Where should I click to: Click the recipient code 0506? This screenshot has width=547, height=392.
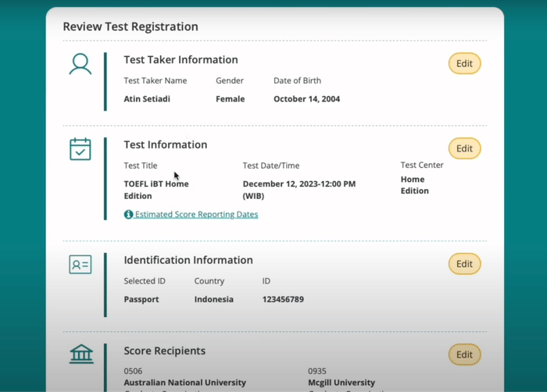133,371
